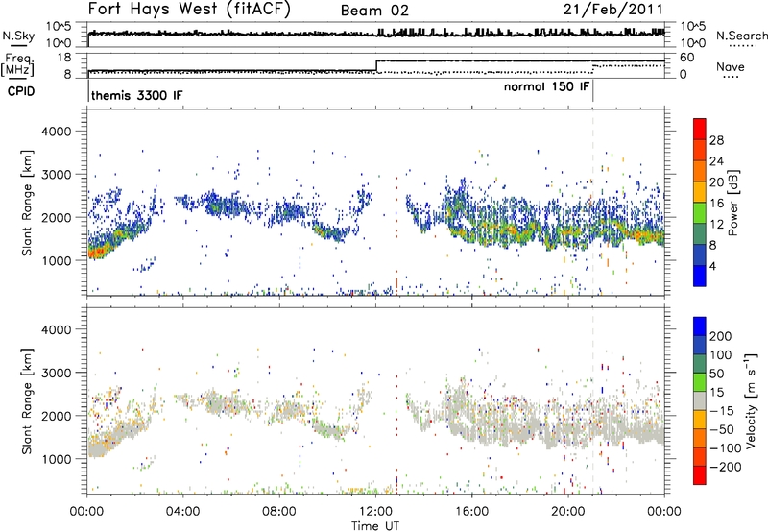Click the 'Fort Hays West (fitACF)' title

pyautogui.click(x=189, y=9)
